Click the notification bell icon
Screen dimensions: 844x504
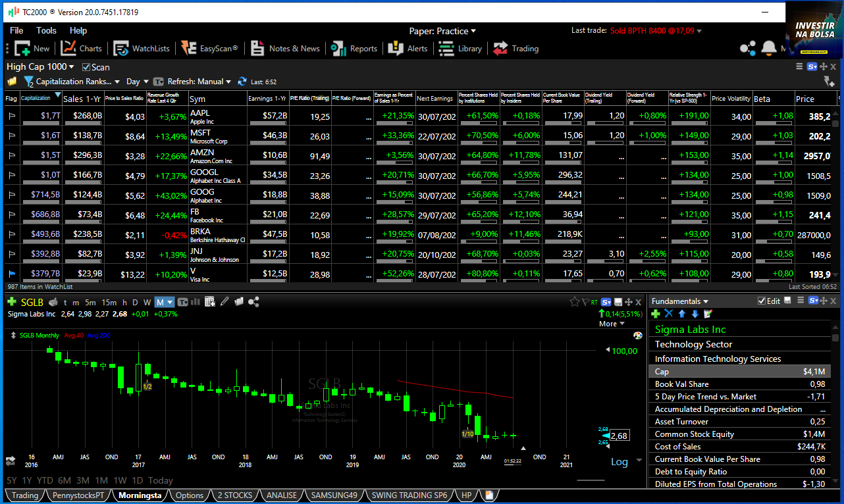tap(768, 48)
